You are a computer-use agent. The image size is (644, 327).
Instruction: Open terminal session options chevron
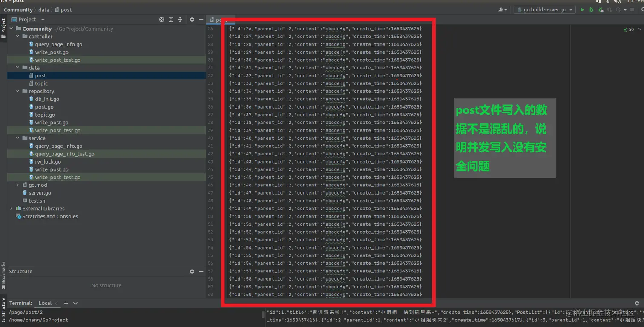75,303
